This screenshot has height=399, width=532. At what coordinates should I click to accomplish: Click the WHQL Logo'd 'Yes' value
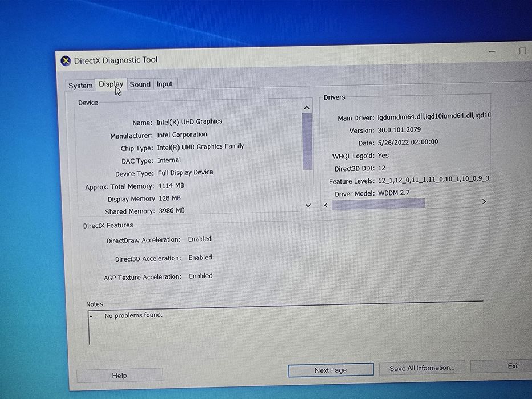coord(383,156)
